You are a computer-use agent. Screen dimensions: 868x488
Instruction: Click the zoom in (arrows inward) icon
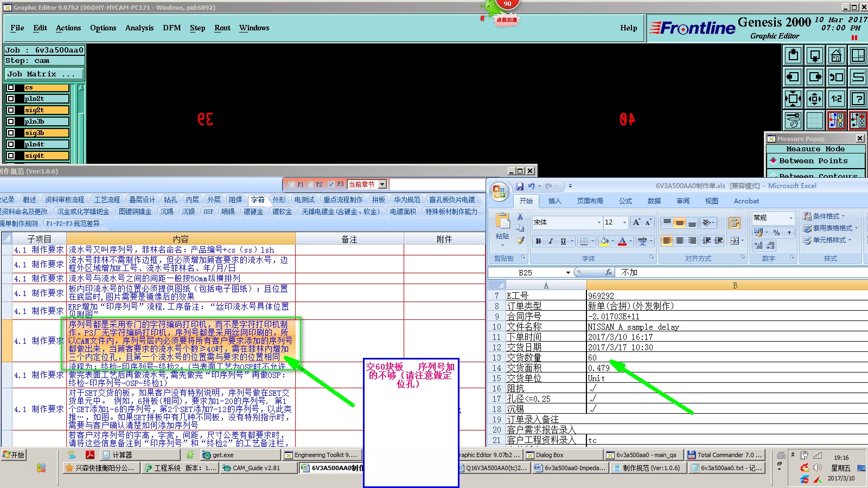click(793, 99)
